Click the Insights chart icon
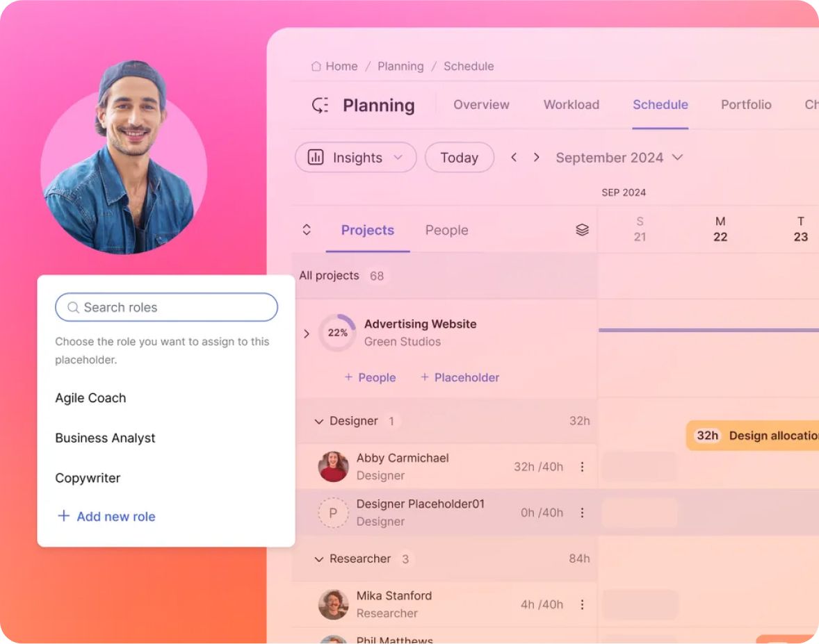 pos(316,157)
